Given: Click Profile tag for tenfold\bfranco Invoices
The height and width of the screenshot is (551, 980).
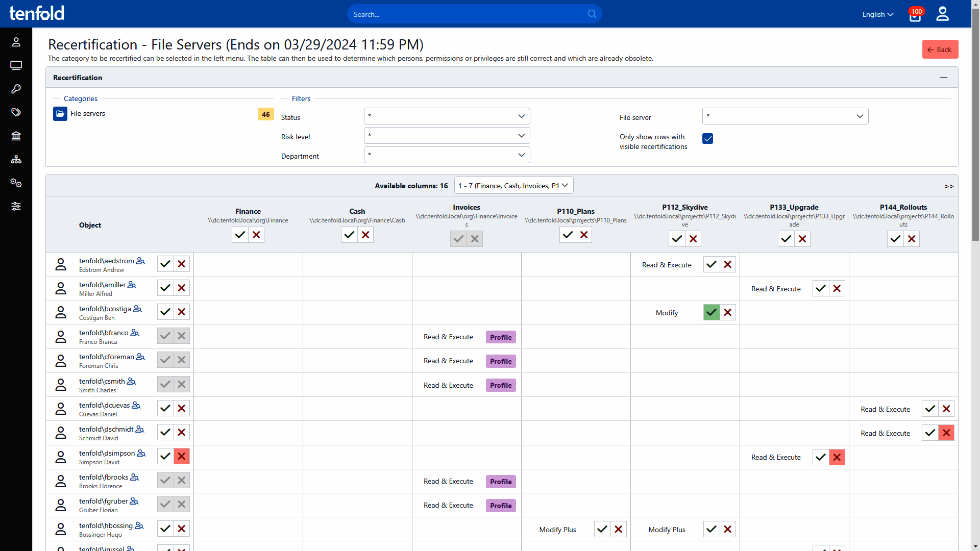Looking at the screenshot, I should (x=501, y=337).
